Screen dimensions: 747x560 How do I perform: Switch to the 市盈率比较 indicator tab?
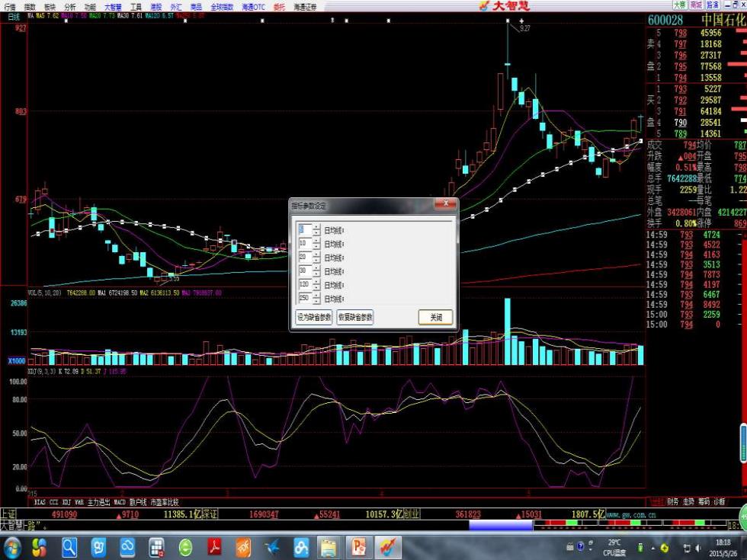(165, 502)
